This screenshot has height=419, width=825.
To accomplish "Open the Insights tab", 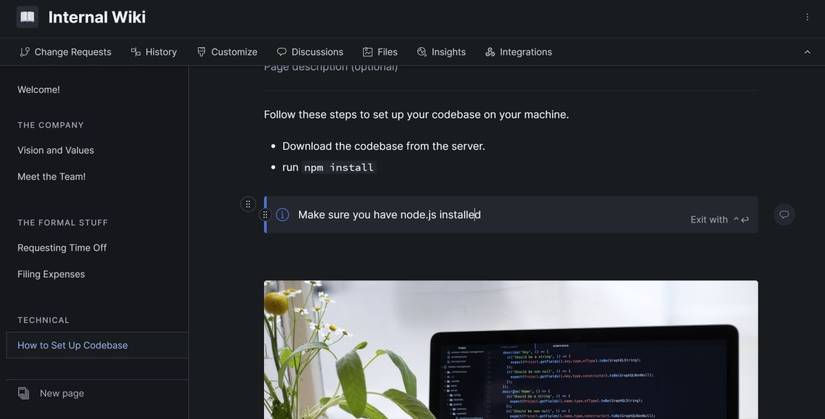I will (x=441, y=52).
